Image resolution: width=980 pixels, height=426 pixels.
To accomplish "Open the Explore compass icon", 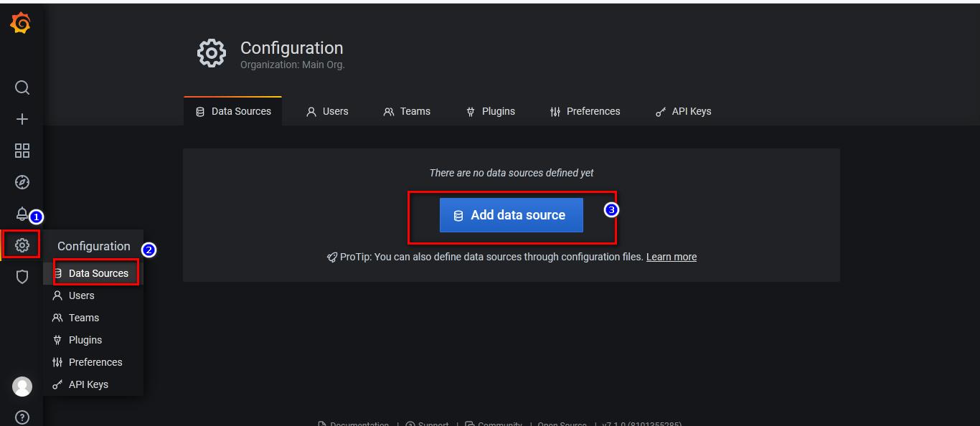I will click(x=22, y=182).
